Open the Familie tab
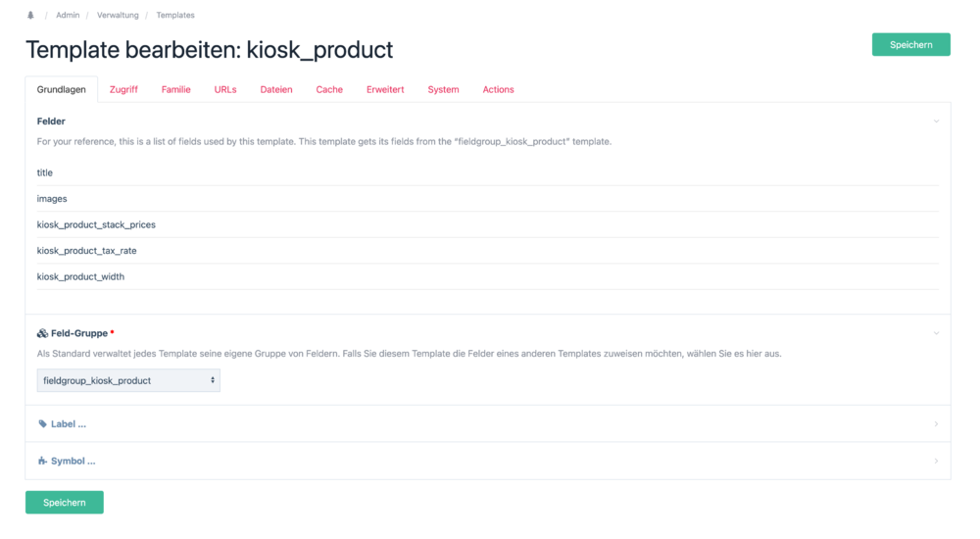Viewport: 980px width, 539px height. coord(176,89)
